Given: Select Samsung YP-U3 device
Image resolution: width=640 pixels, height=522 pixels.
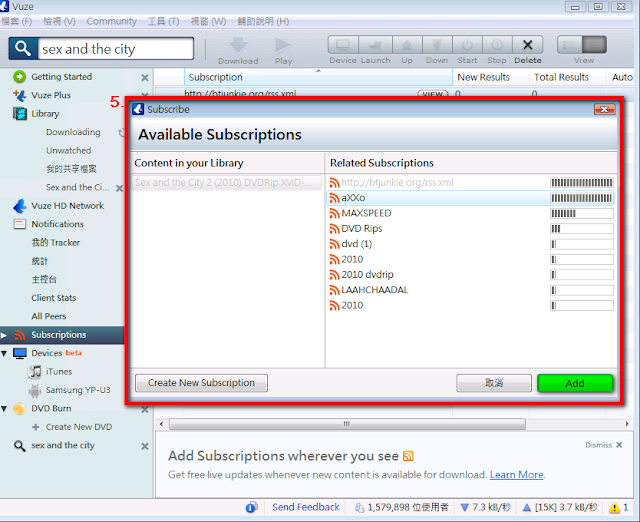Looking at the screenshot, I should click(78, 390).
